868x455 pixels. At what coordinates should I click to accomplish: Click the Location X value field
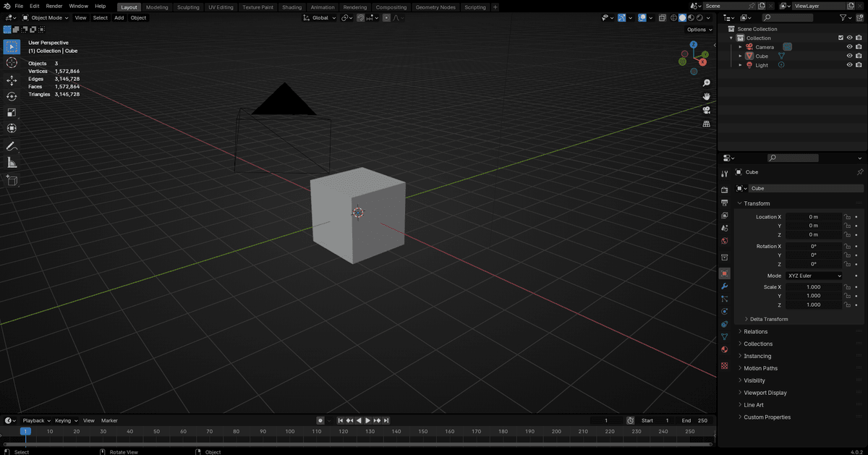[x=814, y=217]
